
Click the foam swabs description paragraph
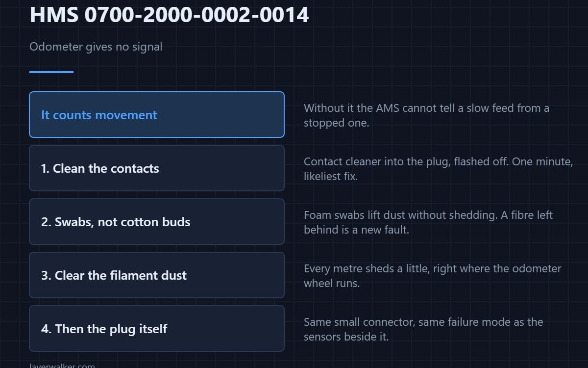(x=428, y=222)
